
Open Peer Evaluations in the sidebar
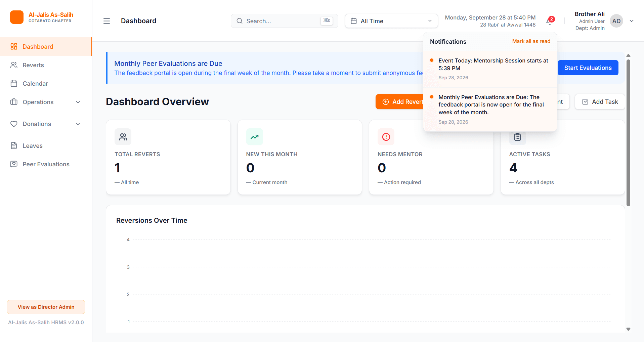46,164
